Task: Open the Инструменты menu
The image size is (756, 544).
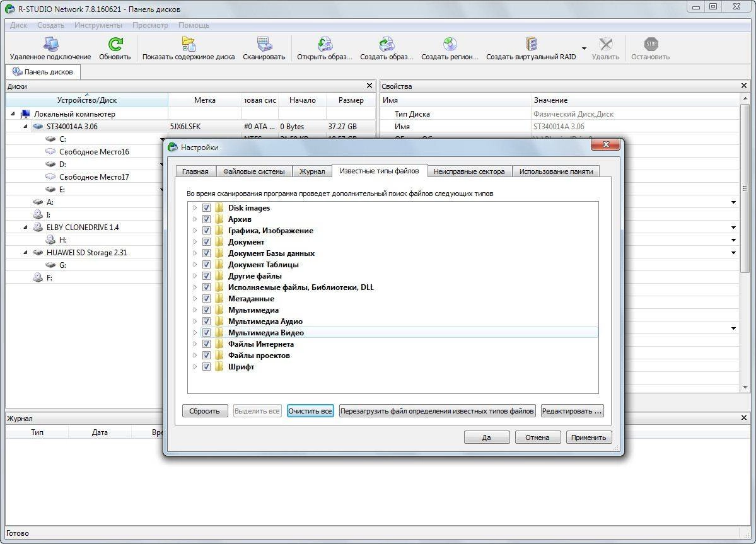Action: pos(98,25)
